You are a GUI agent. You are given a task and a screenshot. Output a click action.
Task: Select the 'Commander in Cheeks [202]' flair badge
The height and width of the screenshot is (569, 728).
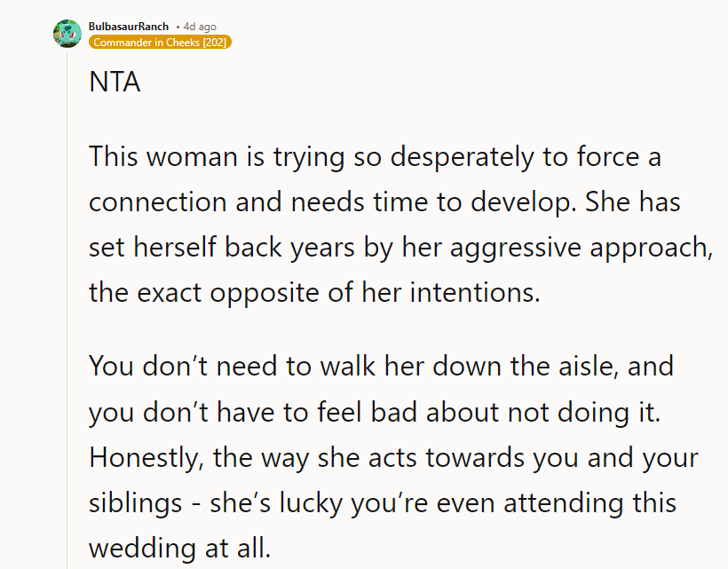click(160, 43)
